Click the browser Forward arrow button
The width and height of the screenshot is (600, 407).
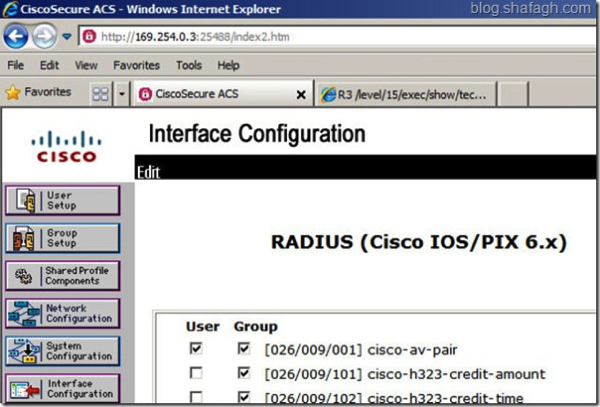[x=44, y=37]
